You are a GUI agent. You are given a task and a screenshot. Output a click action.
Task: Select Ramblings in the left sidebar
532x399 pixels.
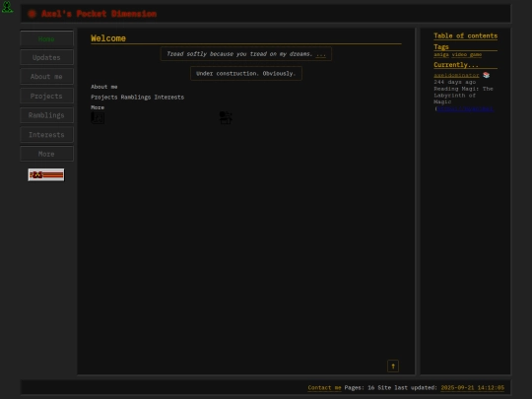coord(46,115)
